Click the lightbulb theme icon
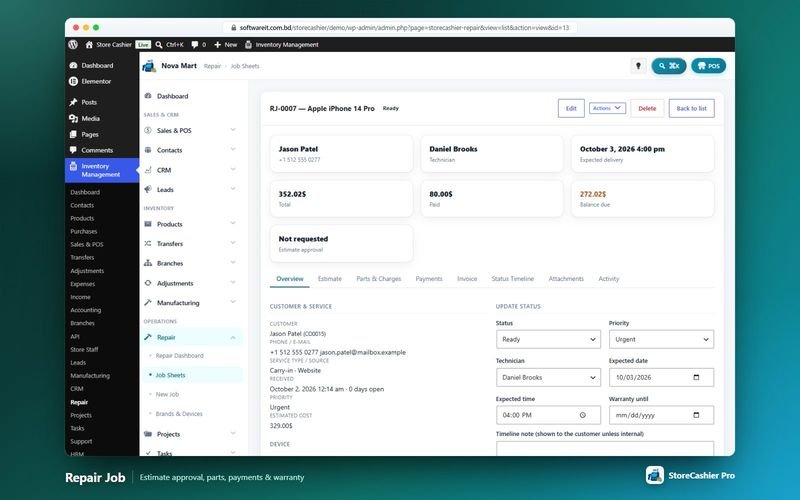 click(638, 66)
